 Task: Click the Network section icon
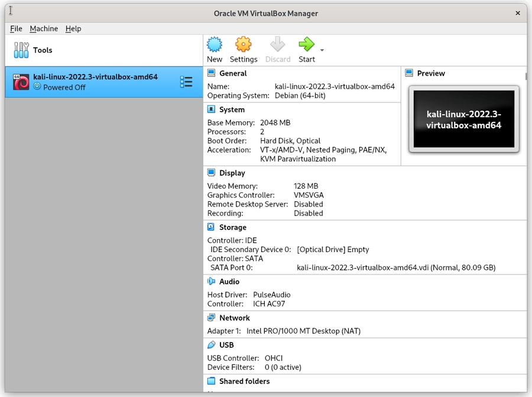(211, 318)
